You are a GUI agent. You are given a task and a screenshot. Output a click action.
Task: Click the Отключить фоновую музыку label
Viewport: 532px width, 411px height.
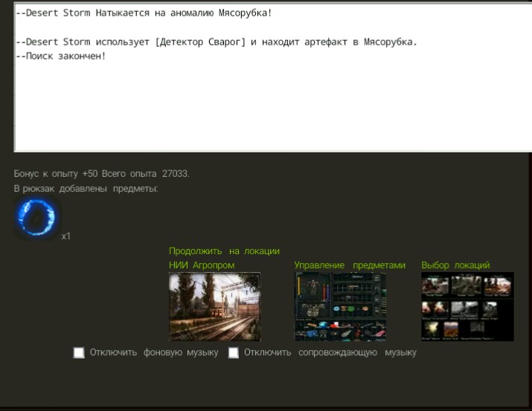pyautogui.click(x=154, y=352)
